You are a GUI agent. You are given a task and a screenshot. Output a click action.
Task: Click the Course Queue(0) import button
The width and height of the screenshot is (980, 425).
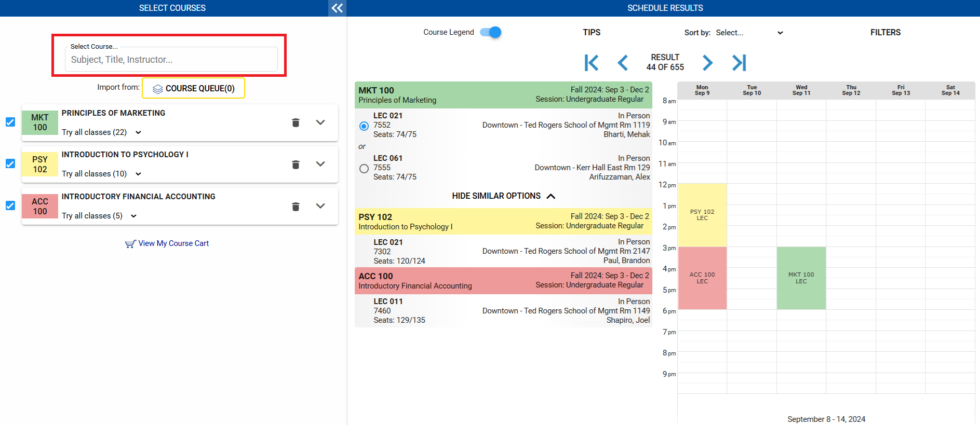[193, 88]
